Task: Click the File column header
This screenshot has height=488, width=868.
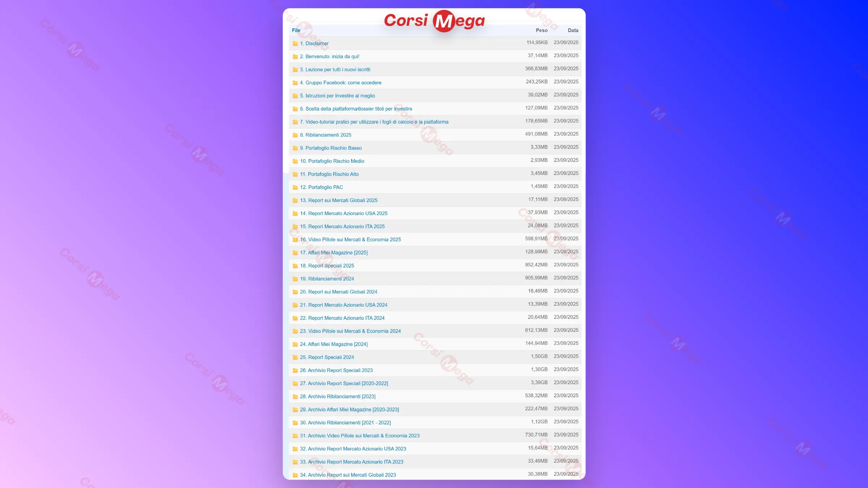Action: click(x=296, y=30)
